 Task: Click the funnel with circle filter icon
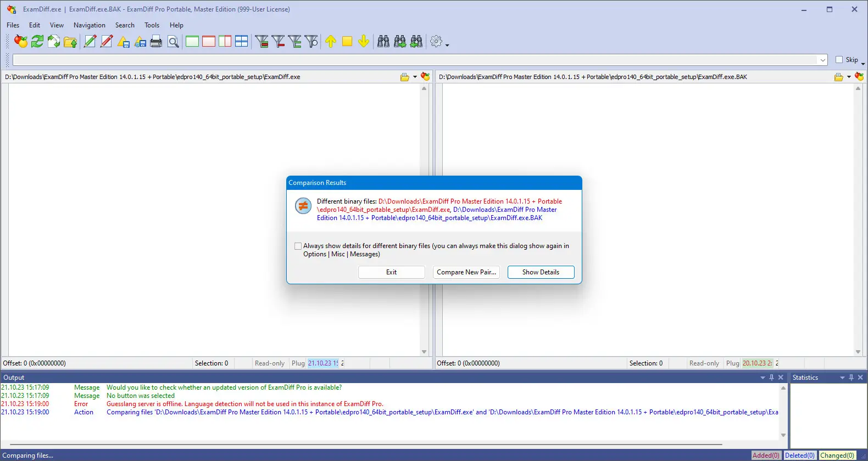[311, 41]
